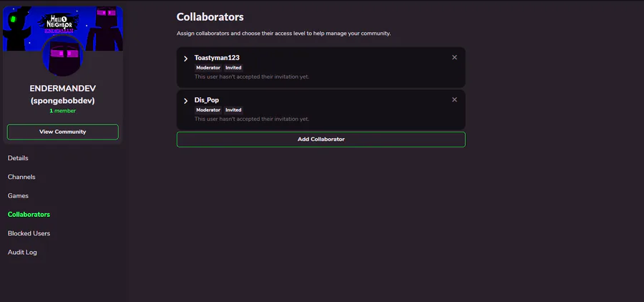Click the Add Collaborator button
Viewport: 644px width, 302px height.
[321, 139]
